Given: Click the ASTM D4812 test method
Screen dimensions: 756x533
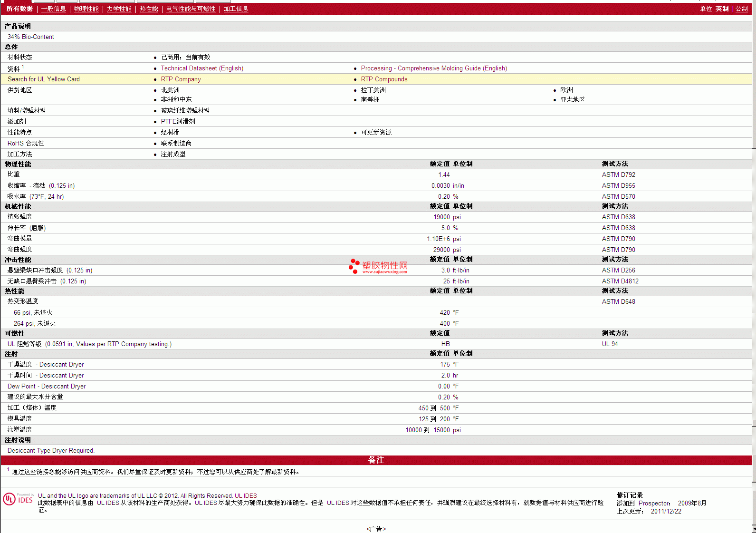Looking at the screenshot, I should pyautogui.click(x=620, y=281).
